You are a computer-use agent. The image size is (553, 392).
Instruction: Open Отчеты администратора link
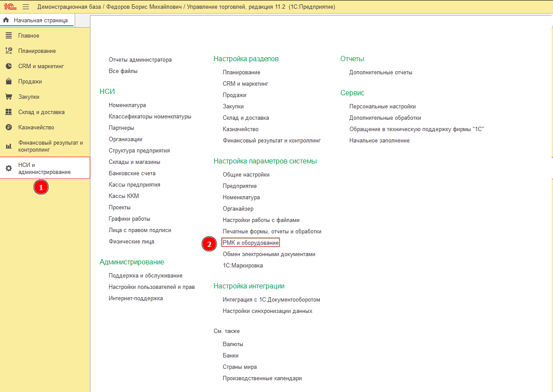(140, 60)
